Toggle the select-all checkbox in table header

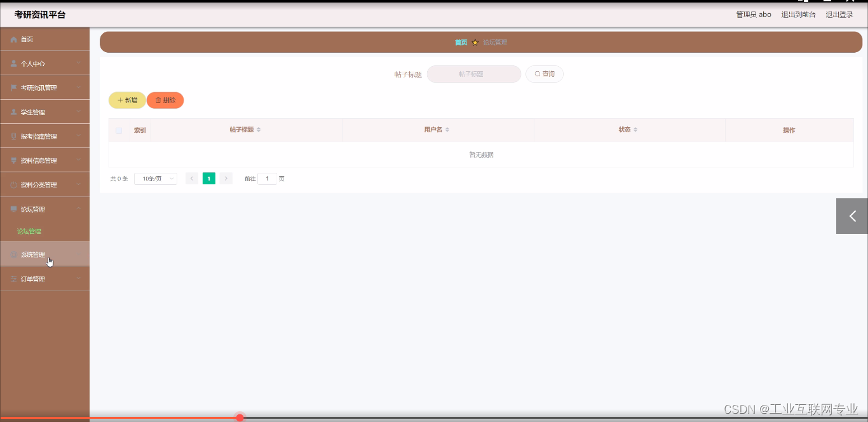[118, 130]
